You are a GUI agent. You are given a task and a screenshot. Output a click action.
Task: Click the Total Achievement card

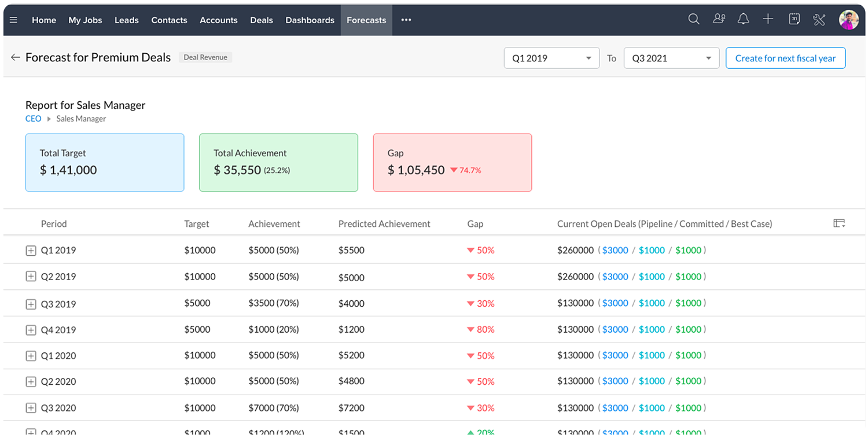tap(278, 163)
